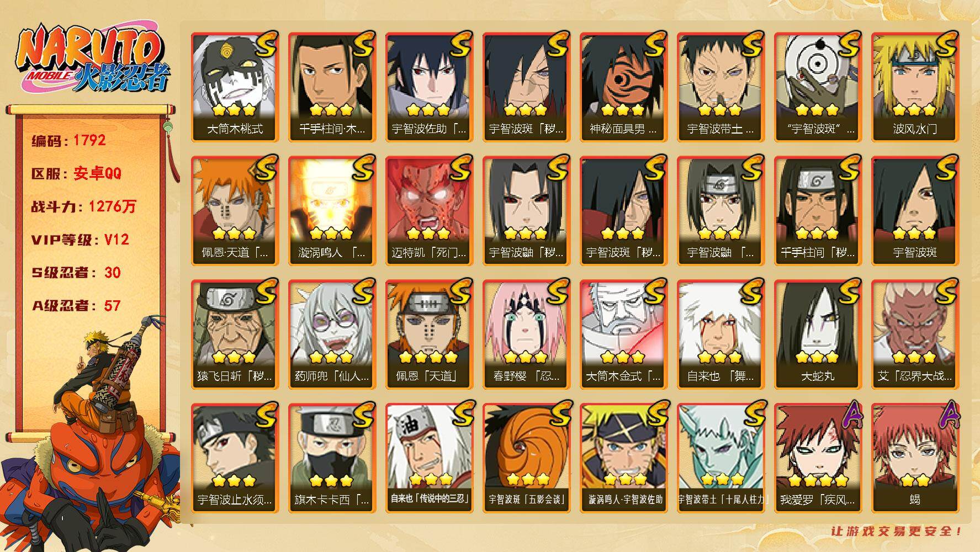The height and width of the screenshot is (552, 980).
Task: Click the Naruto Mobile 火影忍者 logo
Action: coord(91,60)
